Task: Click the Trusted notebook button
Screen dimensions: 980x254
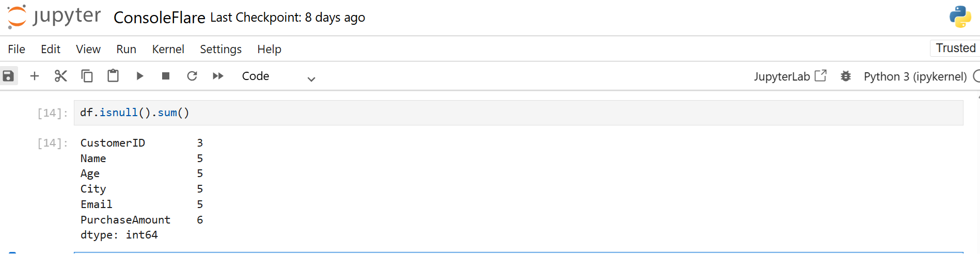Action: click(x=955, y=48)
